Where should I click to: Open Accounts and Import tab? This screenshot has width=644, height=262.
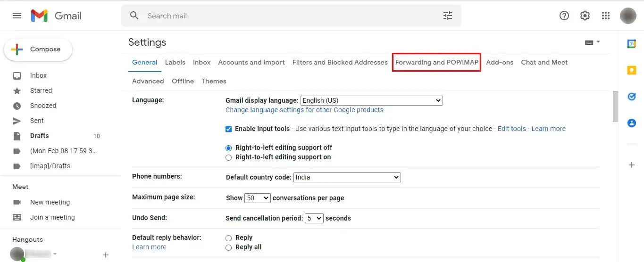[251, 62]
